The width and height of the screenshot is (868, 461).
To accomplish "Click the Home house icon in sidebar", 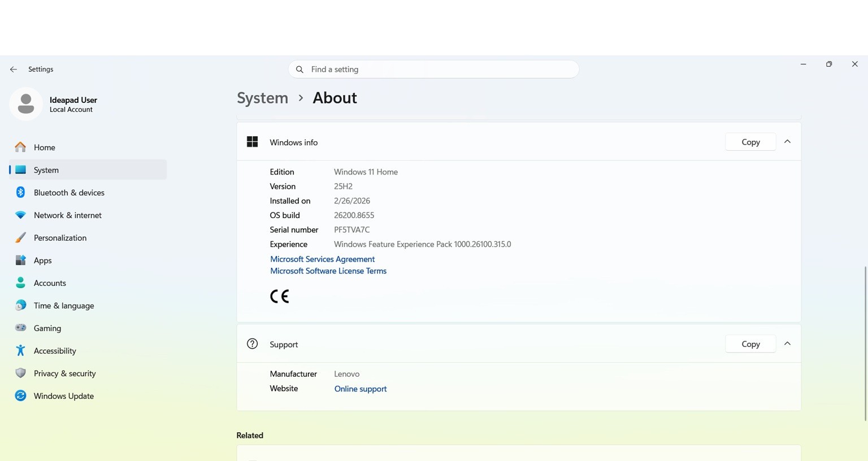I will (20, 147).
